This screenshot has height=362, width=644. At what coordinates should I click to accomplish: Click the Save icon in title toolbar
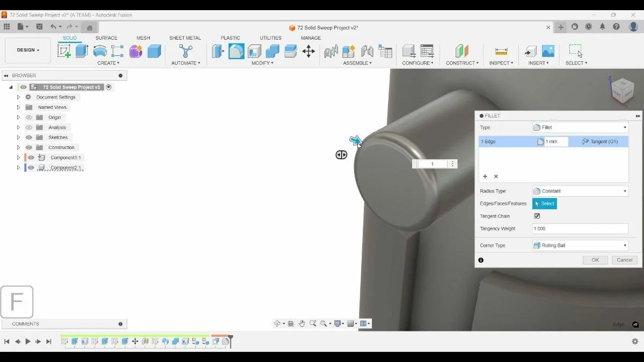(39, 27)
